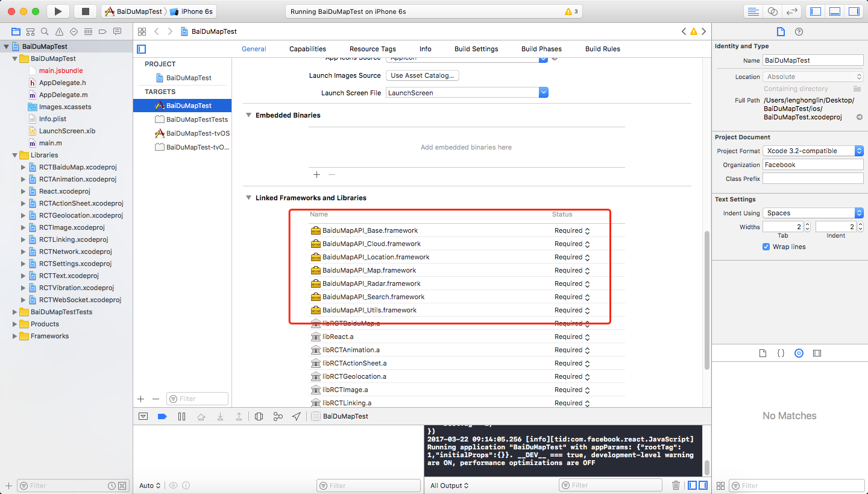The width and height of the screenshot is (868, 494).
Task: Show the version editor
Action: pyautogui.click(x=792, y=11)
